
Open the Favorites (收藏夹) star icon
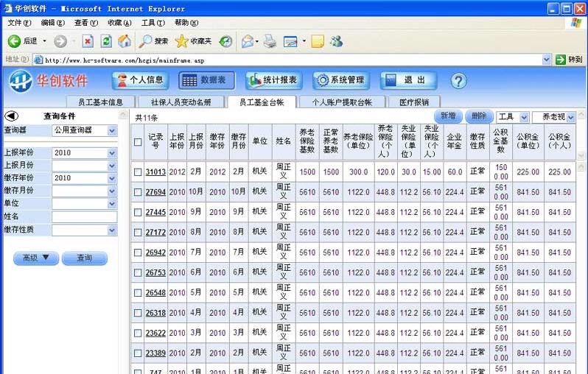(181, 40)
